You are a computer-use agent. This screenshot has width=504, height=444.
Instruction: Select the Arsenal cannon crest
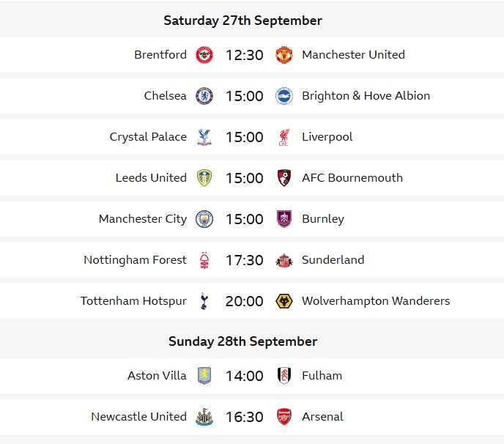click(284, 417)
